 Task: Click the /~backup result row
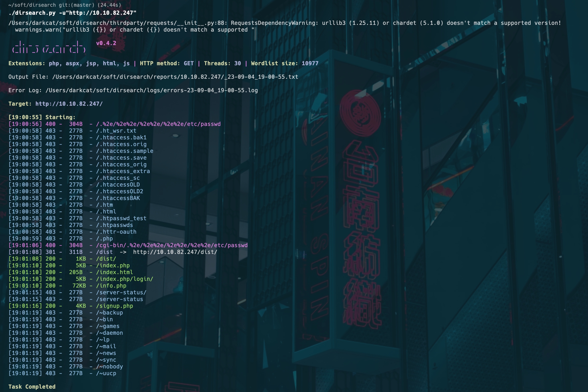click(x=66, y=313)
